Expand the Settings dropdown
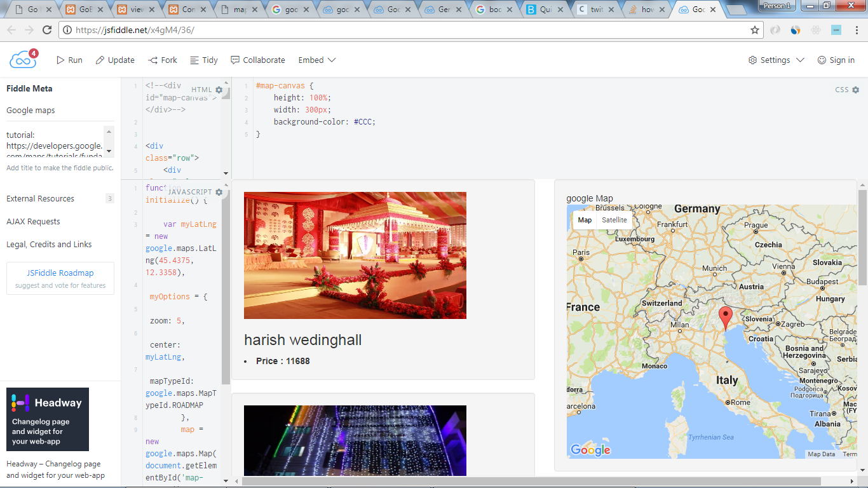Viewport: 868px width, 488px height. [776, 60]
